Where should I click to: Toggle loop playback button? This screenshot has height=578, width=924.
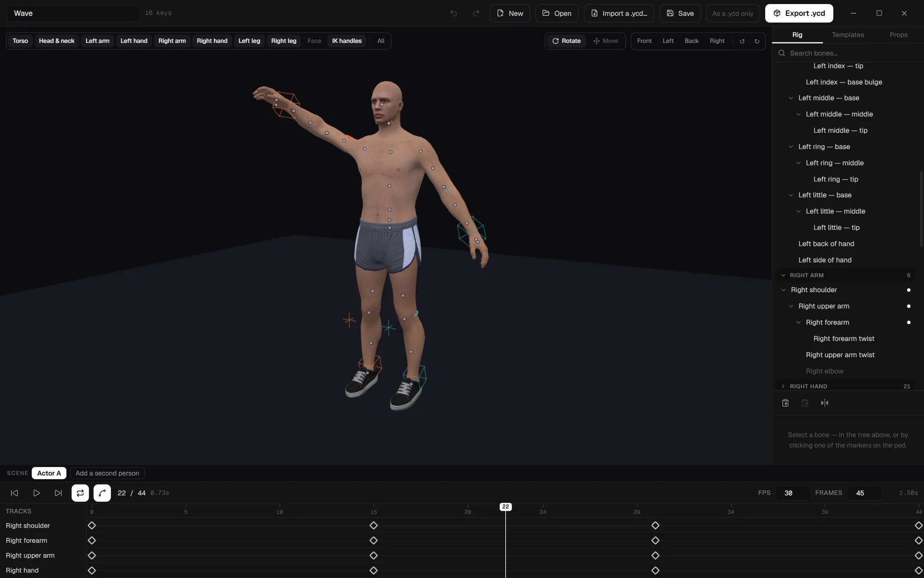80,493
